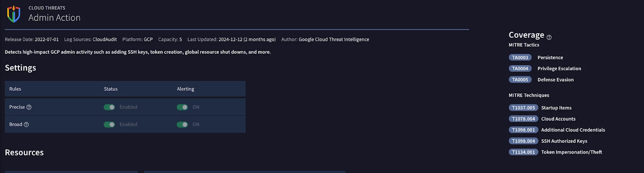Image resolution: width=644 pixels, height=173 pixels.
Task: Click the Precise rule name
Action: pyautogui.click(x=17, y=107)
